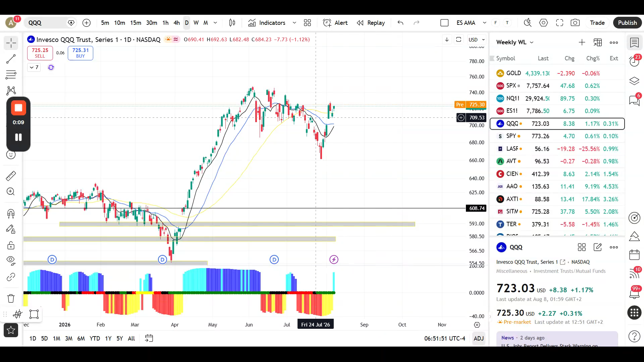Activate the zoom in tool
The width and height of the screenshot is (644, 362).
click(x=11, y=191)
